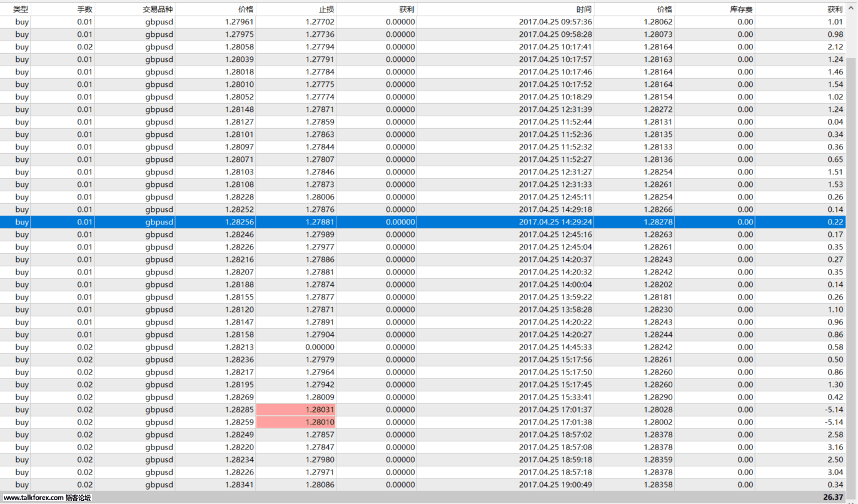Sort by the 止损 column header
This screenshot has height=504, width=858.
point(326,9)
